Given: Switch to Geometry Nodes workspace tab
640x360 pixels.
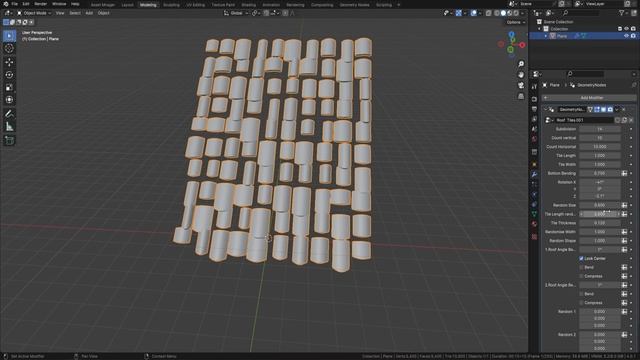Looking at the screenshot, I should pyautogui.click(x=354, y=5).
